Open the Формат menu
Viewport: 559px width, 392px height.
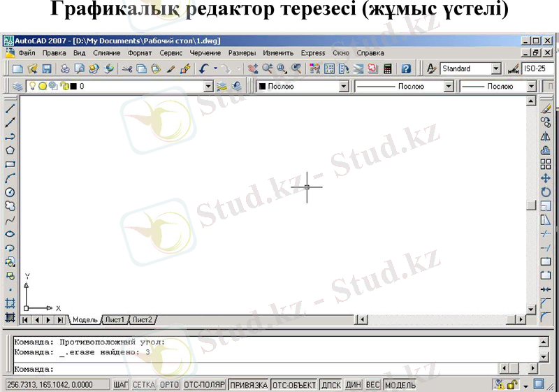[x=140, y=53]
